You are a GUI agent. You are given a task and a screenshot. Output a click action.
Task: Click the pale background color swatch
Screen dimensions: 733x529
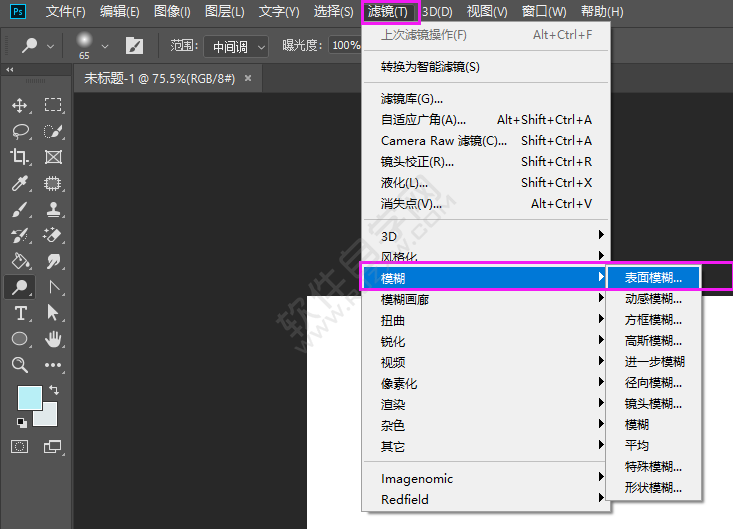coord(50,417)
